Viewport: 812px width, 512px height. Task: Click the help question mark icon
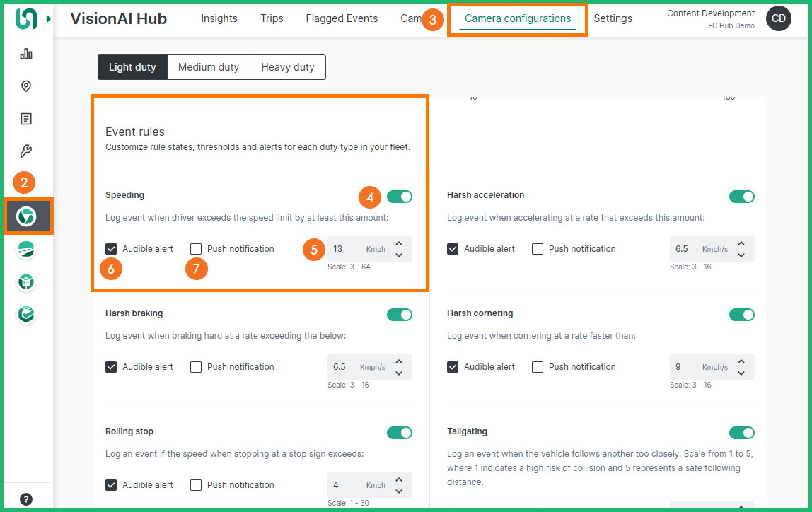coord(26,499)
